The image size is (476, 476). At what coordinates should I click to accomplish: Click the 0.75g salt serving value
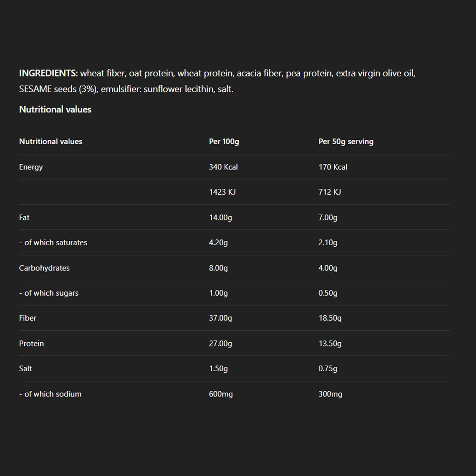pyautogui.click(x=328, y=368)
